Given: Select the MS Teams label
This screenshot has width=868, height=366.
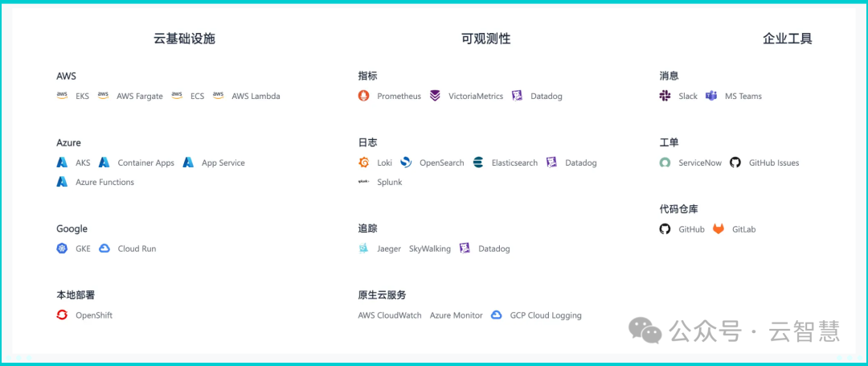Looking at the screenshot, I should click(743, 97).
